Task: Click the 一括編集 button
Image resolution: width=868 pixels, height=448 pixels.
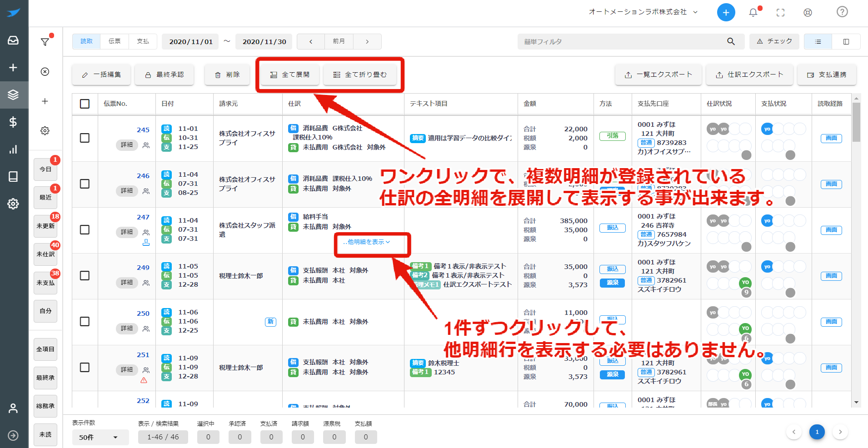Action: click(x=101, y=75)
